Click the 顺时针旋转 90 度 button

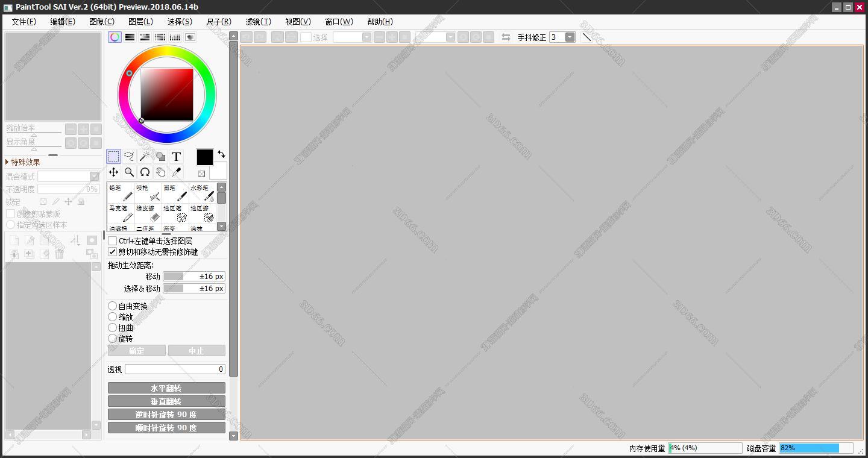tap(166, 428)
